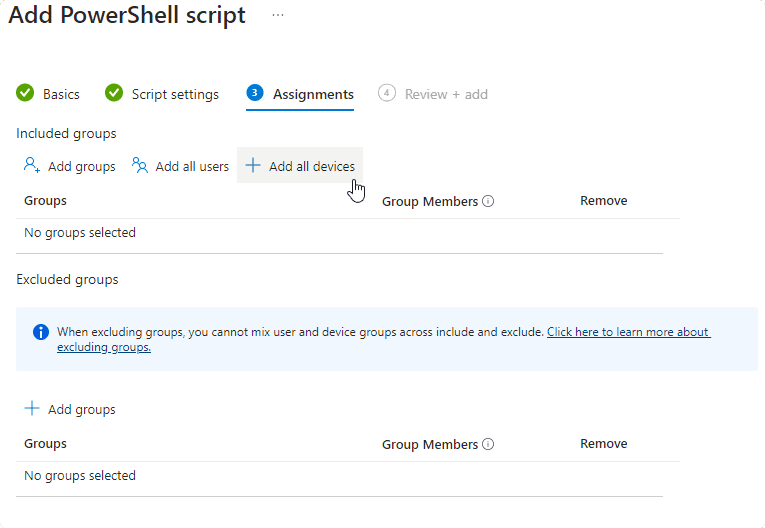Image resolution: width=765 pixels, height=528 pixels.
Task: Click the Add all users button text
Action: click(x=192, y=167)
